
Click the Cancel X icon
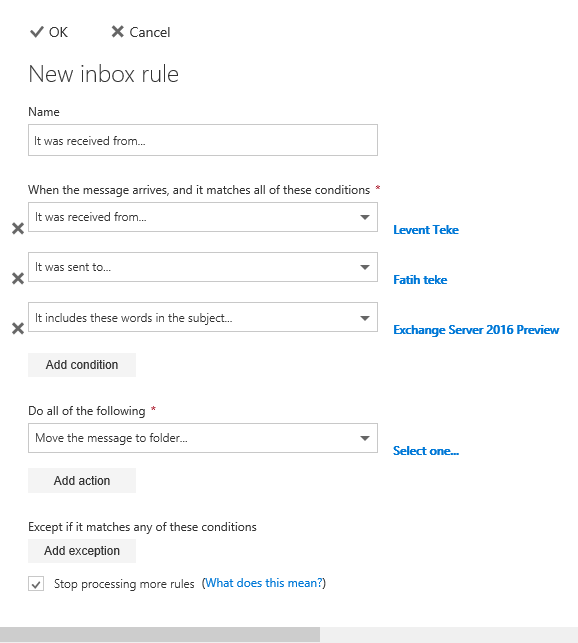117,32
